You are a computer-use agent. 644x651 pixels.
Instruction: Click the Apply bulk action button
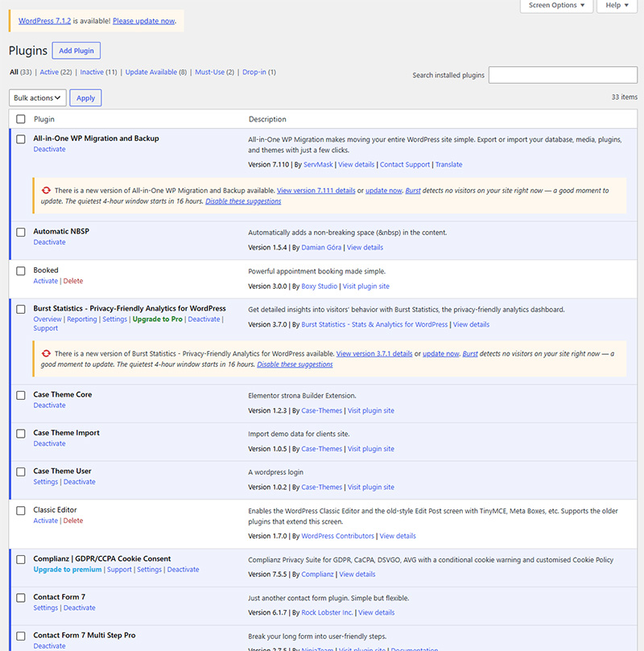pos(85,98)
